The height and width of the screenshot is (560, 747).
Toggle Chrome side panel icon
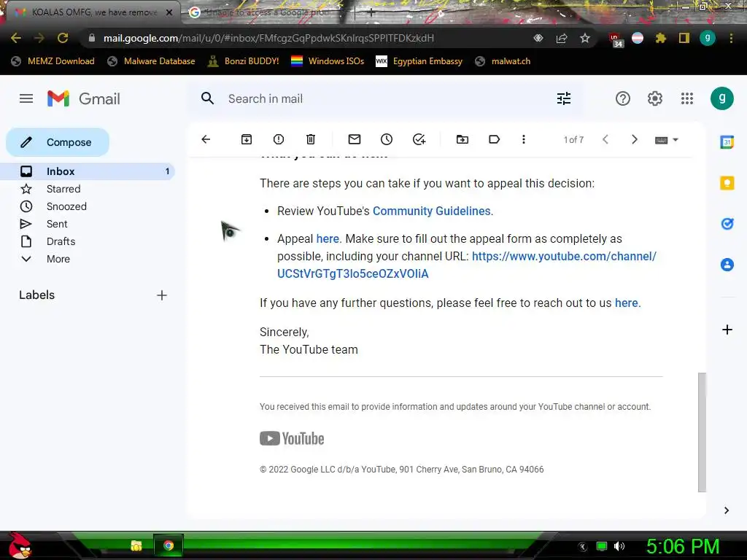[x=684, y=38]
